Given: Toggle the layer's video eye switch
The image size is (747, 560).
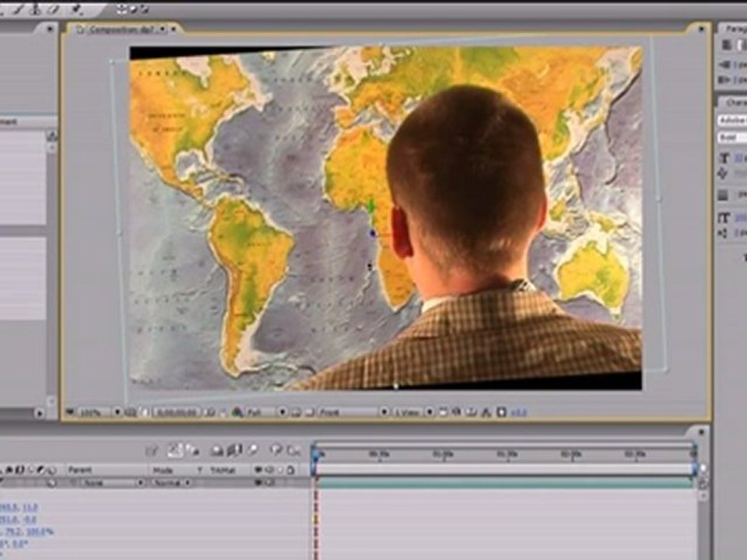Looking at the screenshot, I should pos(258,483).
